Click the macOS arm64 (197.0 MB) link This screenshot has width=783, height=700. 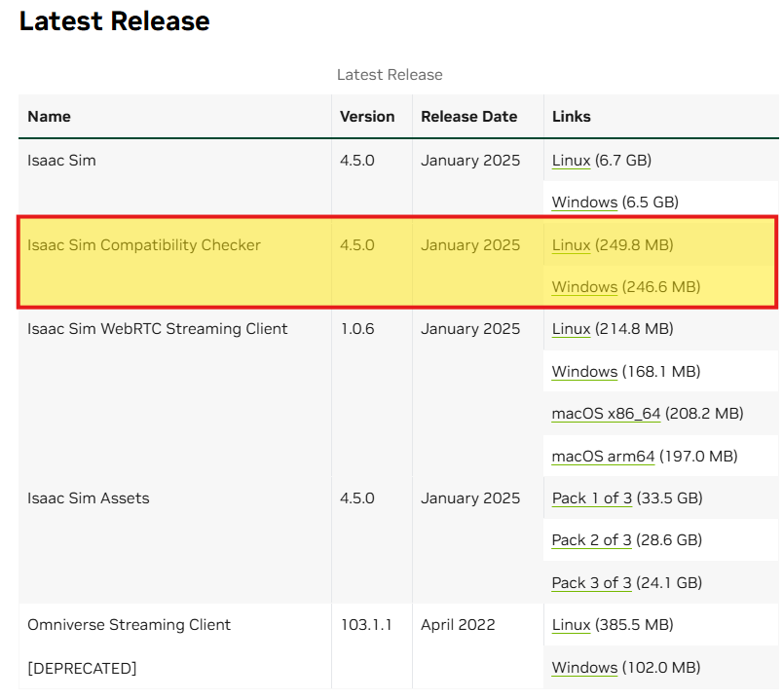pyautogui.click(x=603, y=457)
